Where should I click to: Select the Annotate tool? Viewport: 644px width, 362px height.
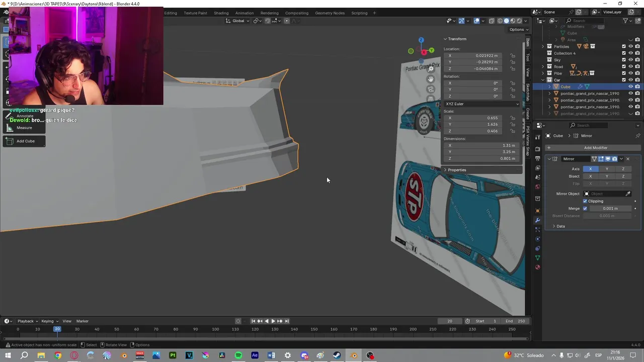pyautogui.click(x=24, y=116)
